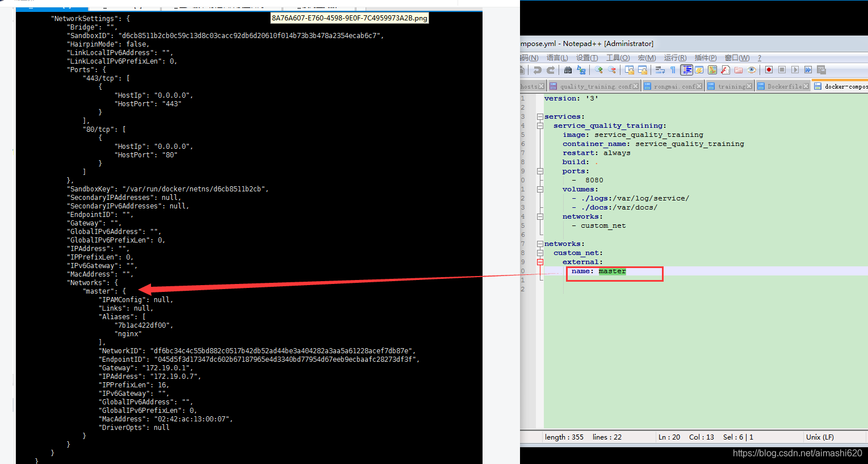The image size is (868, 464).
Task: Zoom in using the magnifier plus icon
Action: 599,70
